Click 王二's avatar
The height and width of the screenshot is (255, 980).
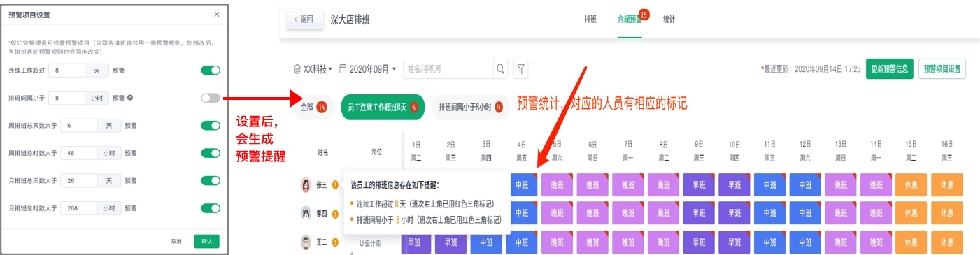pyautogui.click(x=306, y=242)
